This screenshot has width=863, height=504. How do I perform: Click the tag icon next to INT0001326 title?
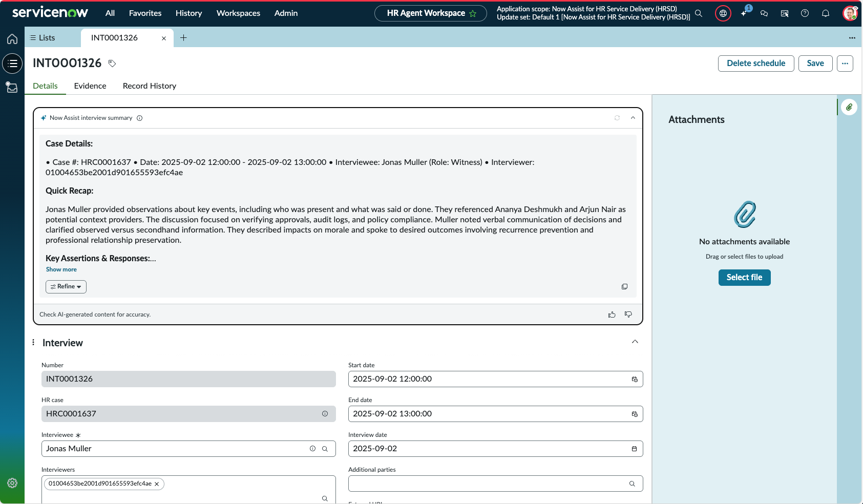112,64
